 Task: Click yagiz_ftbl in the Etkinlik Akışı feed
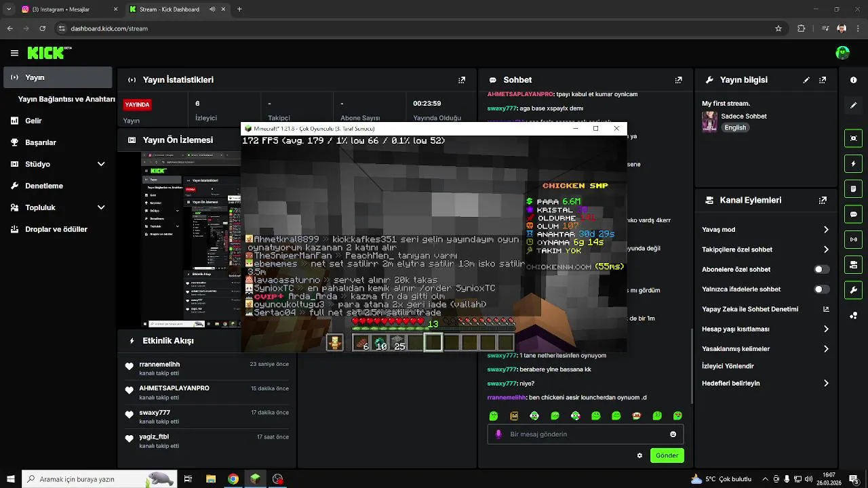[154, 436]
